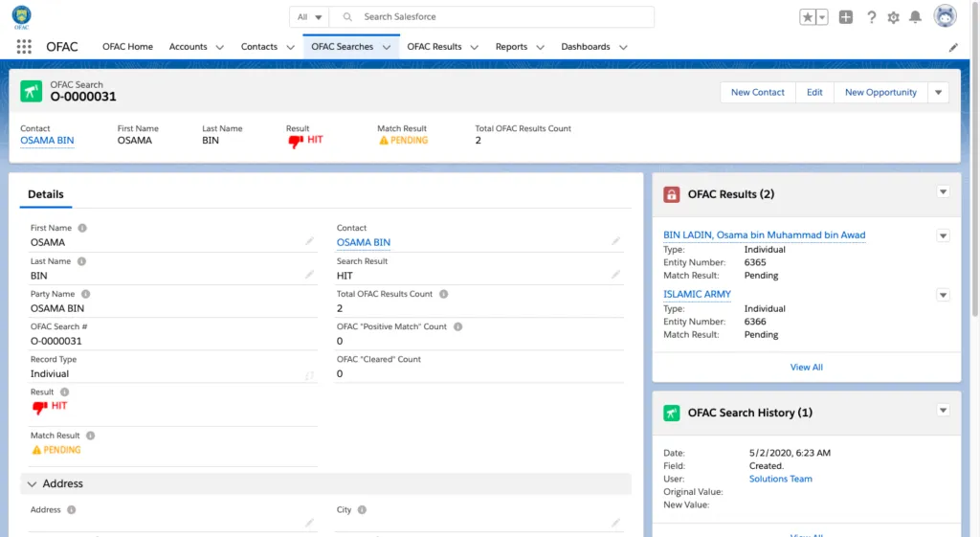Click the New Contact button

pyautogui.click(x=758, y=93)
